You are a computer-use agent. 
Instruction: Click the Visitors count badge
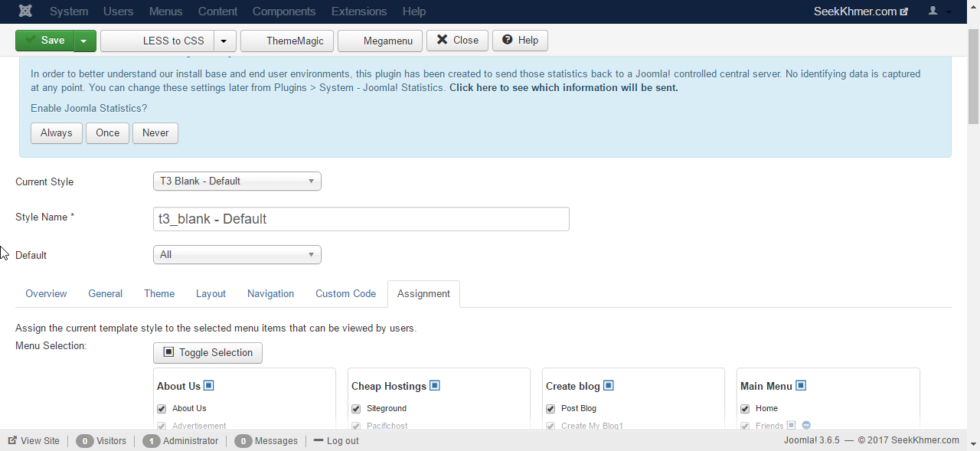click(84, 441)
